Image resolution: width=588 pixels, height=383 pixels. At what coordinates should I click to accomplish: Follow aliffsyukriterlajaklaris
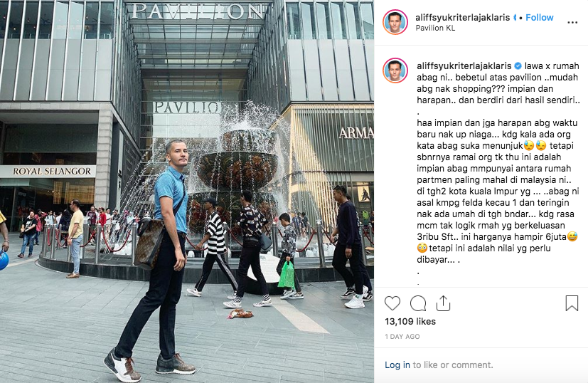coord(539,17)
